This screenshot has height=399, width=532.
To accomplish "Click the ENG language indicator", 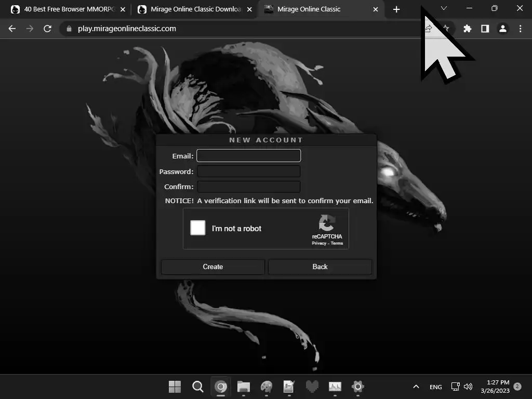I will coord(436,387).
